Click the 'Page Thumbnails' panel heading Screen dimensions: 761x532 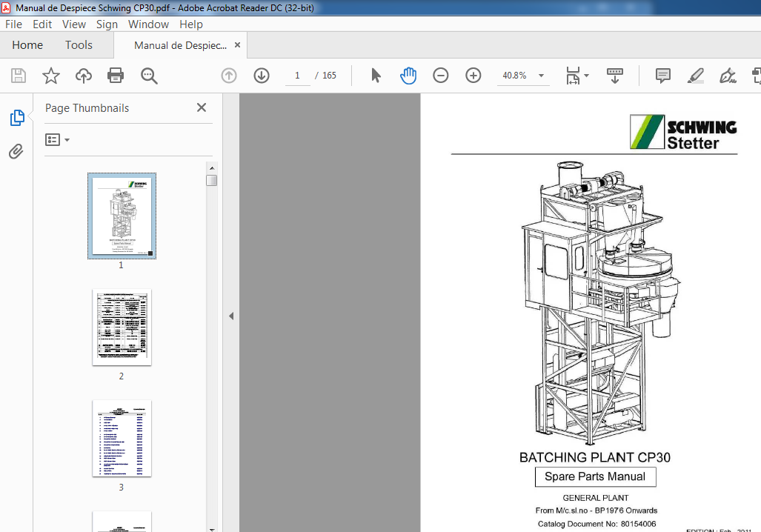click(87, 108)
